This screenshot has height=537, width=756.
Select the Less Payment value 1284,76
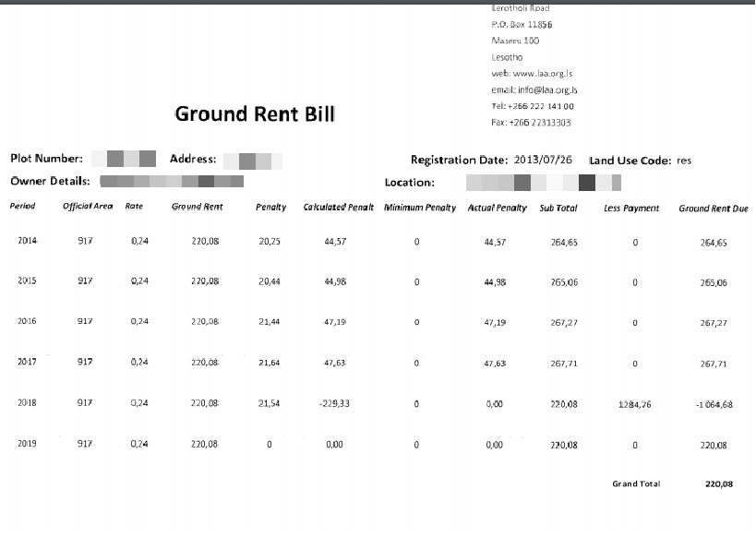(635, 403)
